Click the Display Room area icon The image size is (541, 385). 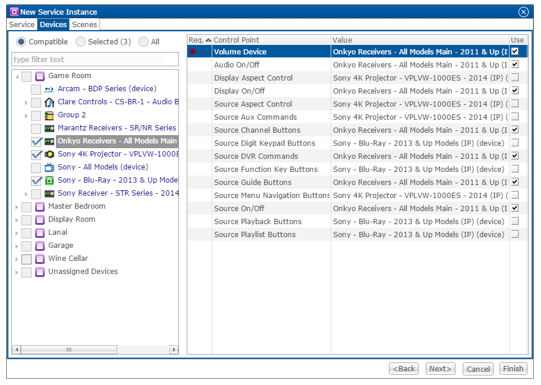coord(40,220)
